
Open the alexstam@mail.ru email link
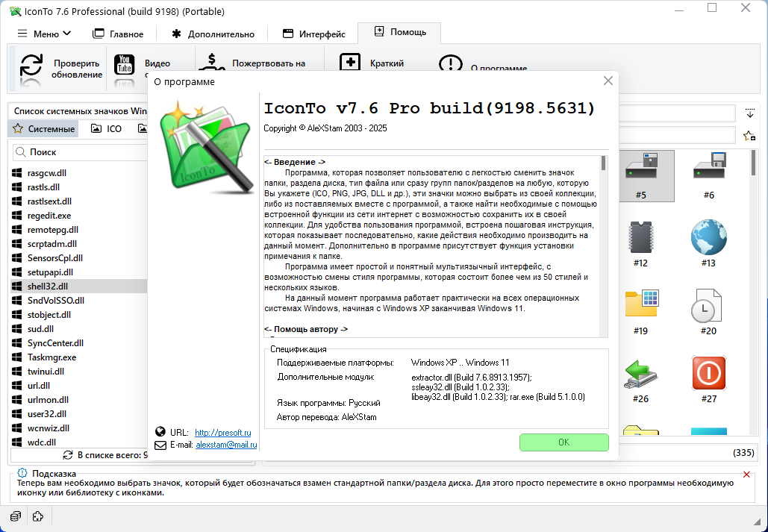coord(226,445)
